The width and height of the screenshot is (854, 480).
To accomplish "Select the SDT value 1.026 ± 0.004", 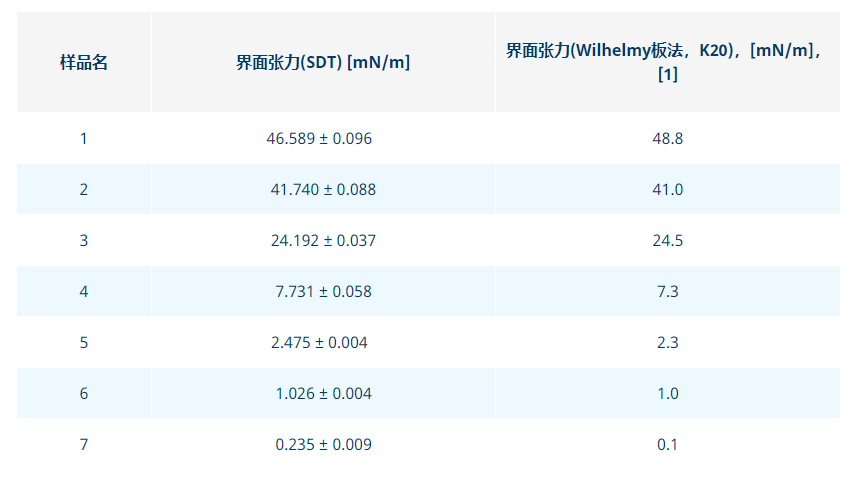I will (323, 393).
